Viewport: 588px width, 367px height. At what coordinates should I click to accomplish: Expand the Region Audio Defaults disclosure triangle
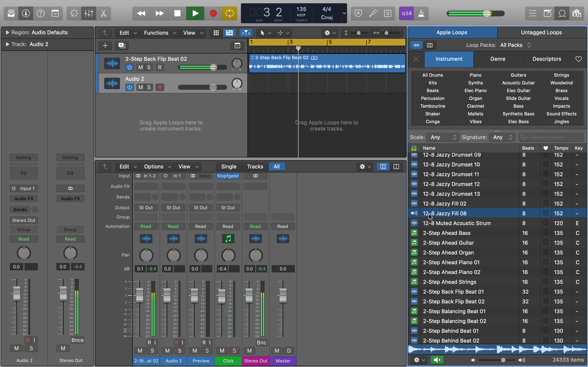pos(7,33)
